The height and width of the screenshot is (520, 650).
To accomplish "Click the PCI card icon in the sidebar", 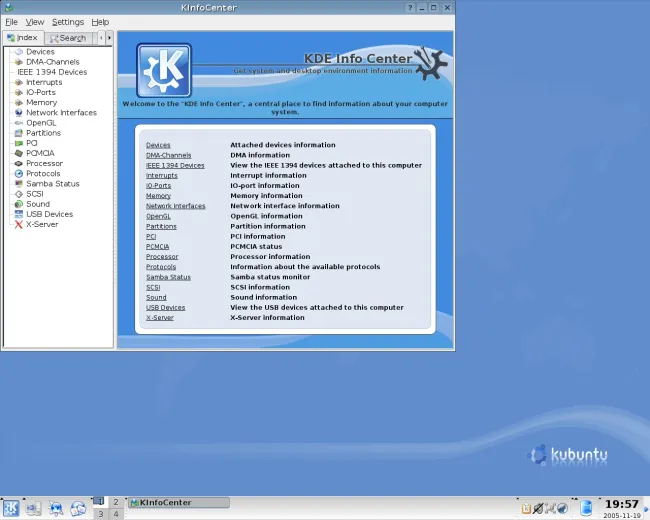I will click(19, 143).
